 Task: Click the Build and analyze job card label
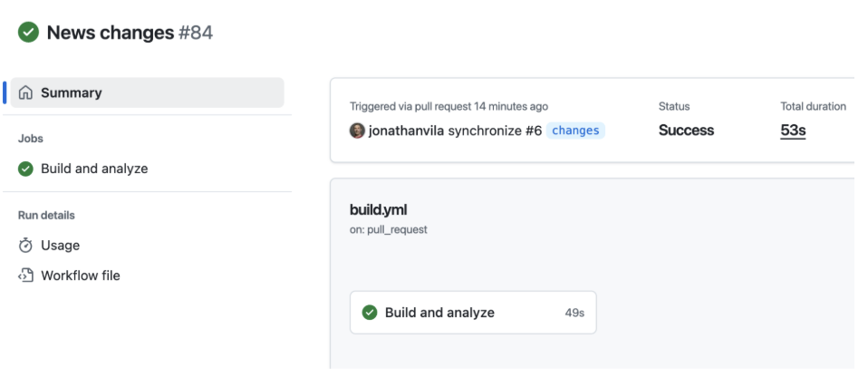439,313
